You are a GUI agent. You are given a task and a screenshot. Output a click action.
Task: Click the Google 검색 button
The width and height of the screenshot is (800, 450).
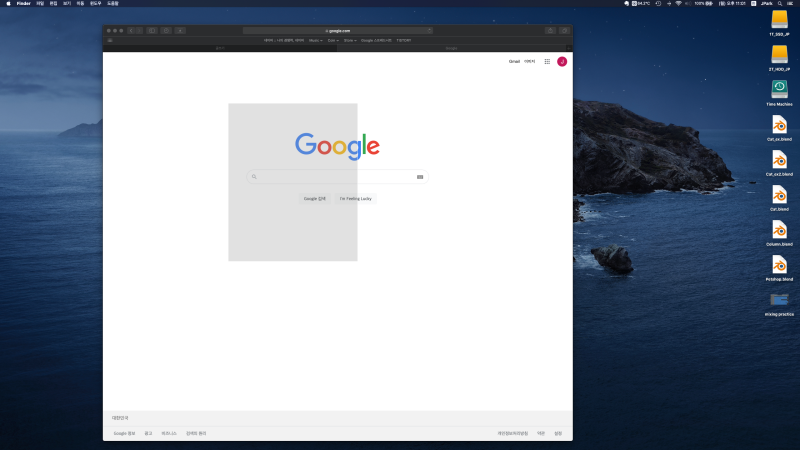pyautogui.click(x=315, y=198)
